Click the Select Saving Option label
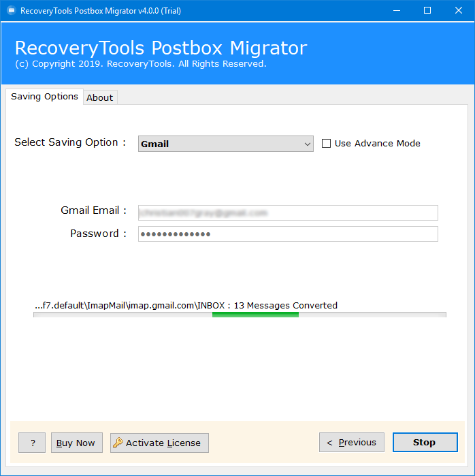Screen dimensions: 475x476 (x=70, y=142)
